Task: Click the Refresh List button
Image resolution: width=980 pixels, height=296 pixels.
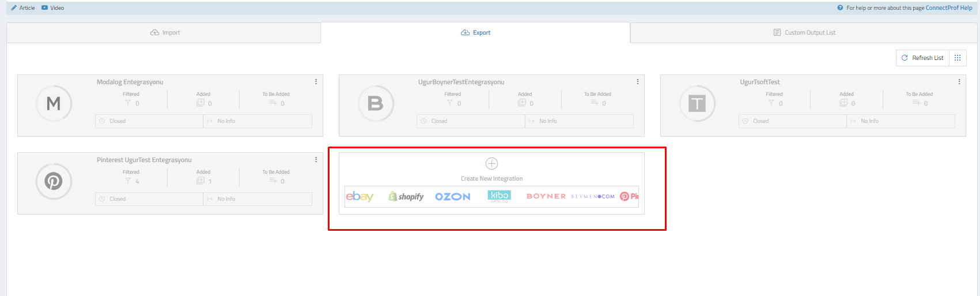Action: [922, 58]
